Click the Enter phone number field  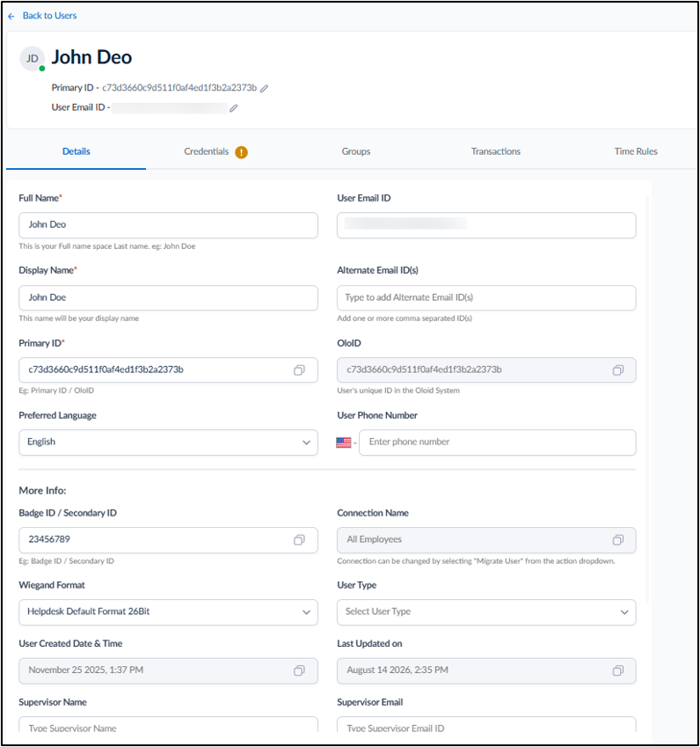point(497,443)
